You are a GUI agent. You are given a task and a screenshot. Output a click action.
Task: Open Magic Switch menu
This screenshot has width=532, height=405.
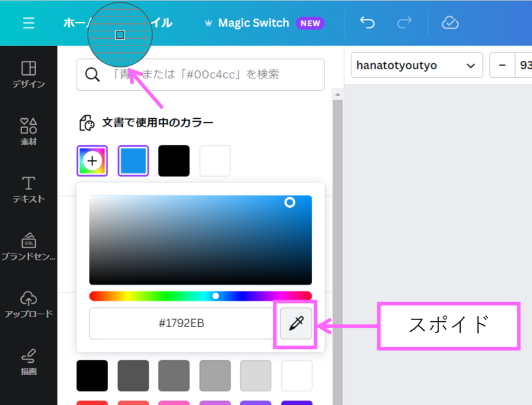click(x=263, y=23)
